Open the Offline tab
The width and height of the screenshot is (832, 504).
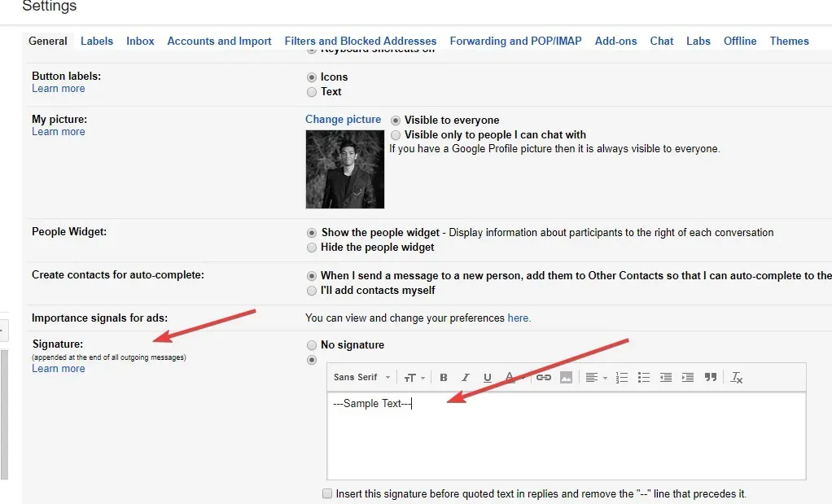[x=740, y=41]
